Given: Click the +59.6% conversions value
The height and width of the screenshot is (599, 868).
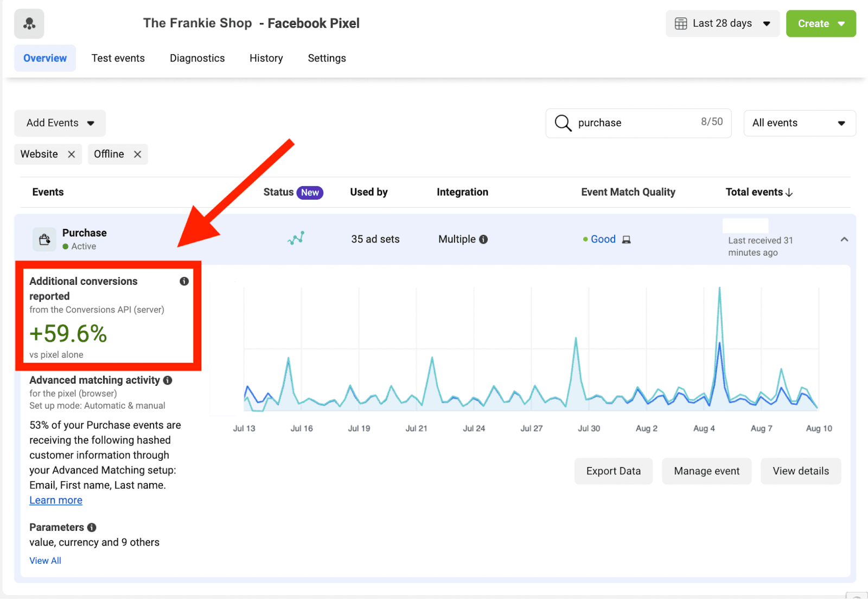Looking at the screenshot, I should [68, 334].
